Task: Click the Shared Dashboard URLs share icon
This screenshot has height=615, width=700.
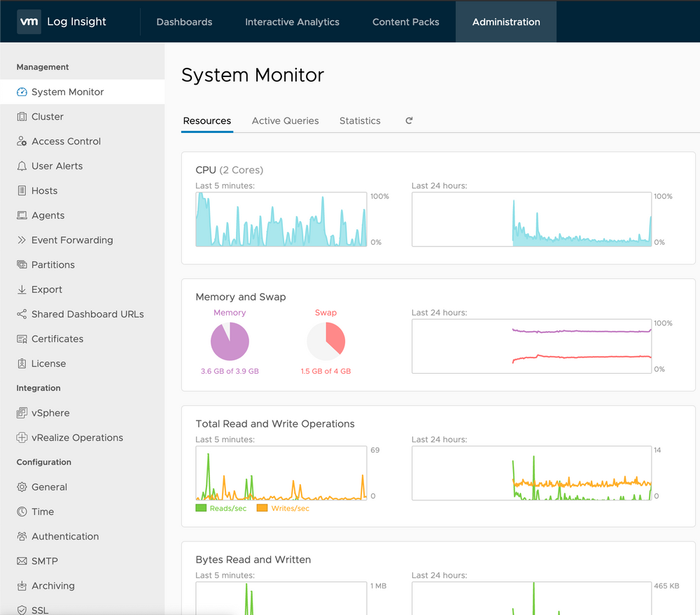Action: tap(22, 314)
